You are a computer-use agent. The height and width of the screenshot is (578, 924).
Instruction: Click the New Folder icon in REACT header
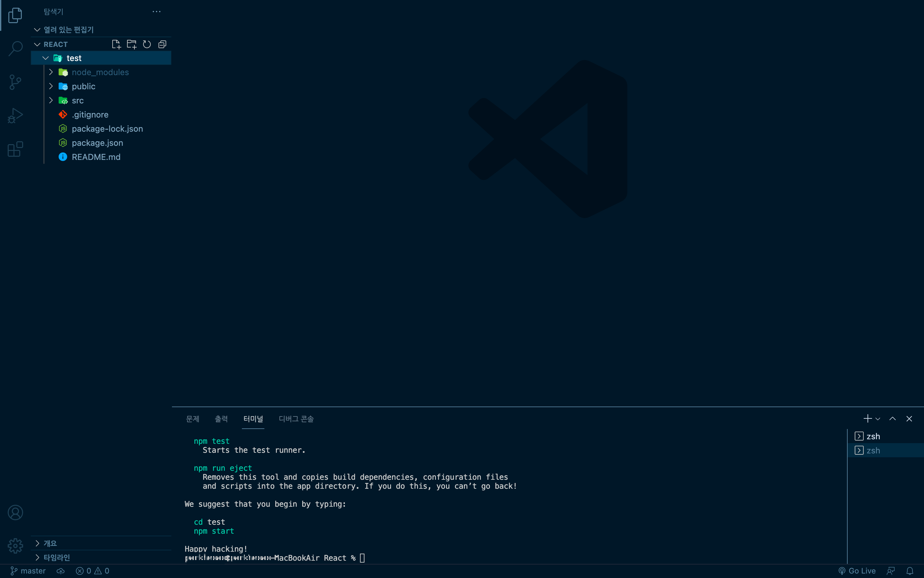[x=132, y=44]
